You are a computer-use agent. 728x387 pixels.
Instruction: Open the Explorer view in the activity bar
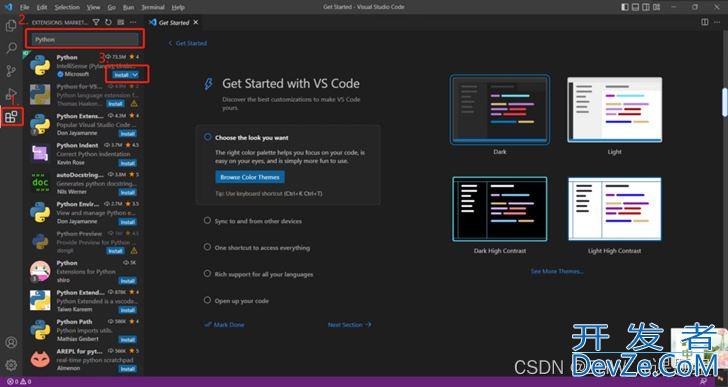(x=11, y=25)
